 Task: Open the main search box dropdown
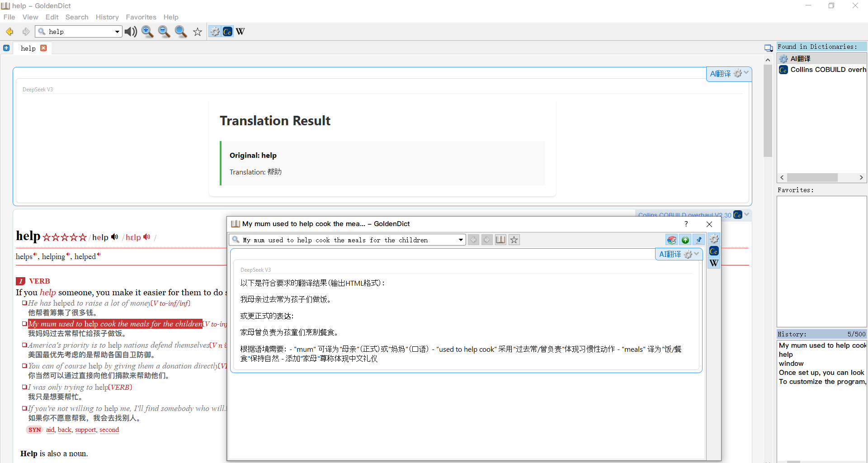click(117, 32)
